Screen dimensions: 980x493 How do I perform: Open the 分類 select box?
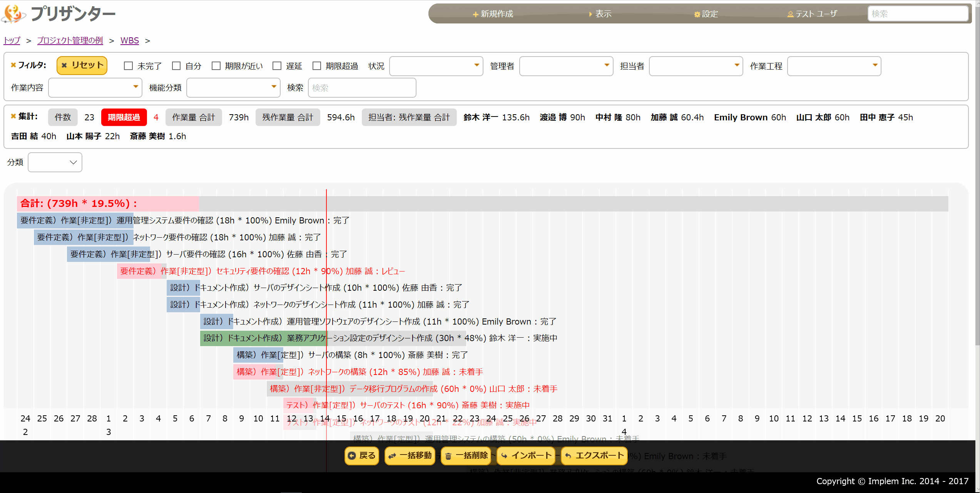(55, 162)
